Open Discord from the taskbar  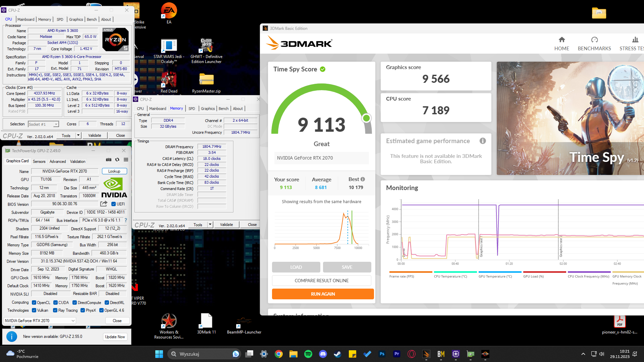coord(323,354)
